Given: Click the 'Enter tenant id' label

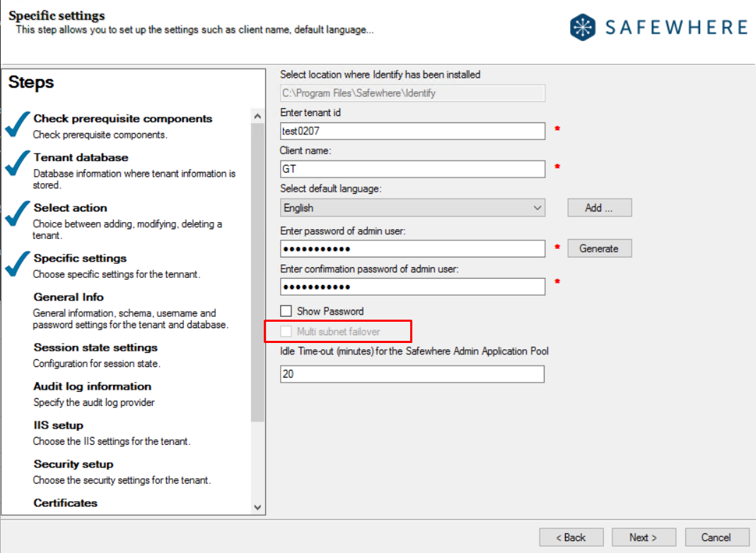Looking at the screenshot, I should (x=310, y=112).
